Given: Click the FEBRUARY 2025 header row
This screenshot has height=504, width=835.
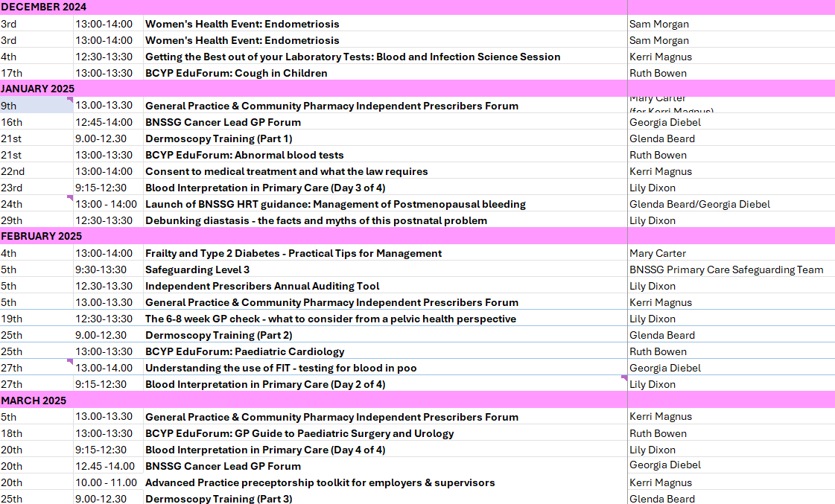Looking at the screenshot, I should (x=41, y=236).
